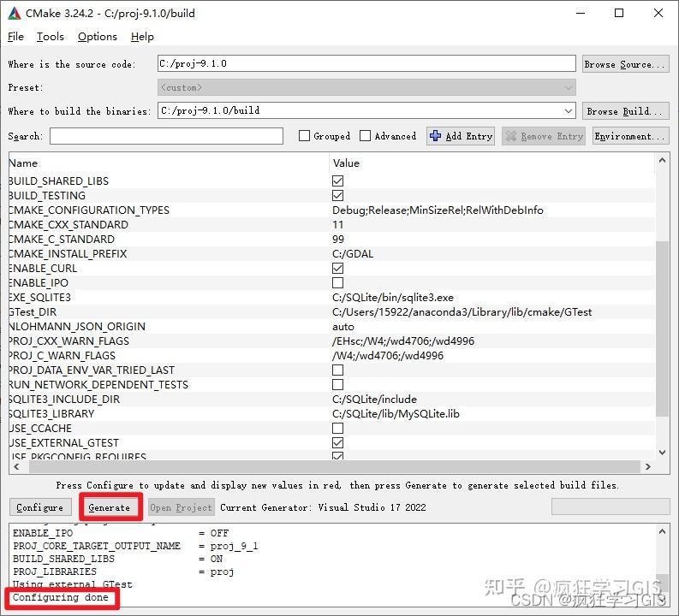The image size is (679, 616).
Task: Close the CMake window
Action: pyautogui.click(x=658, y=13)
